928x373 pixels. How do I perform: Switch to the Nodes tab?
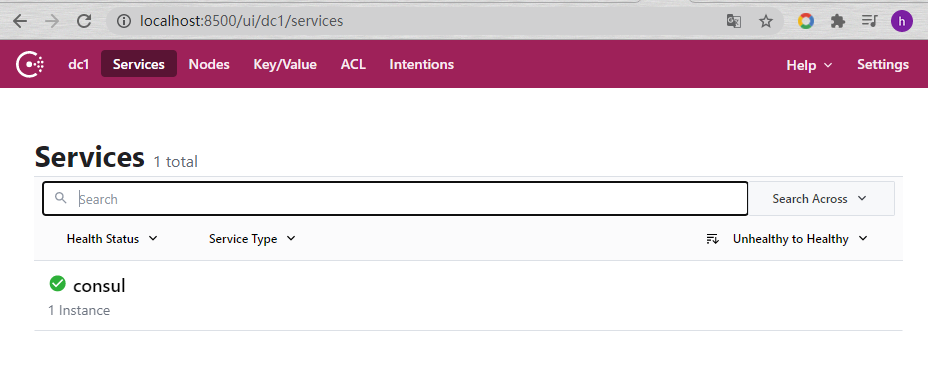tap(209, 65)
